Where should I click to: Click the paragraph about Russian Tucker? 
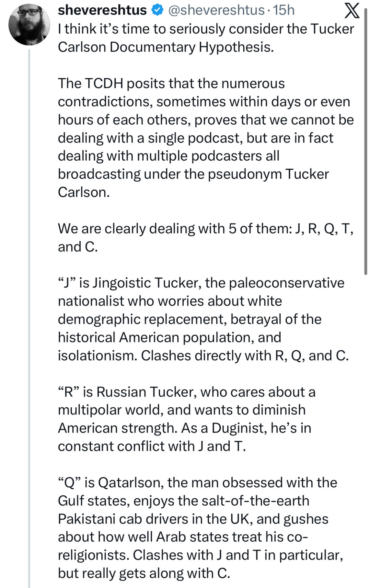(186, 419)
